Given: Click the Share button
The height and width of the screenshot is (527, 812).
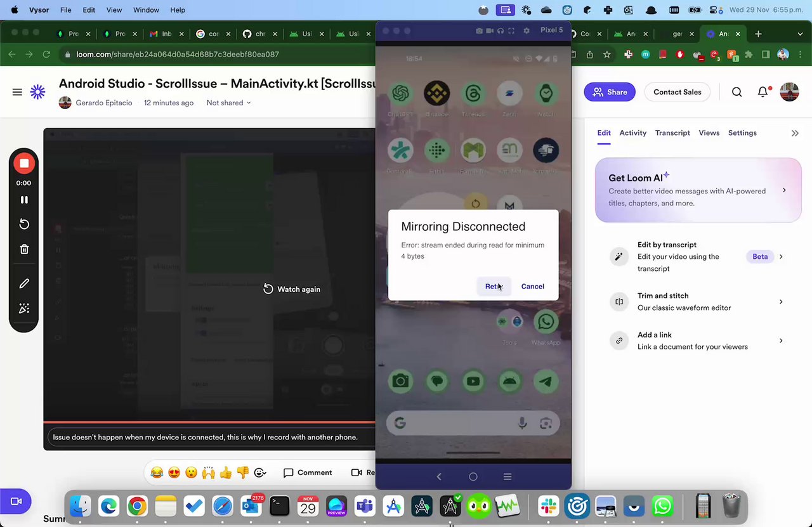Looking at the screenshot, I should (x=610, y=92).
